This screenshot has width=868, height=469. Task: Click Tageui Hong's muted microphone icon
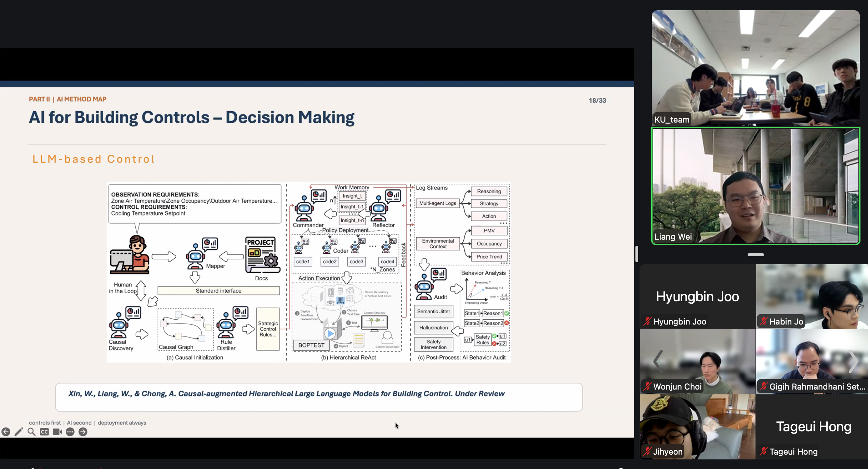click(763, 452)
